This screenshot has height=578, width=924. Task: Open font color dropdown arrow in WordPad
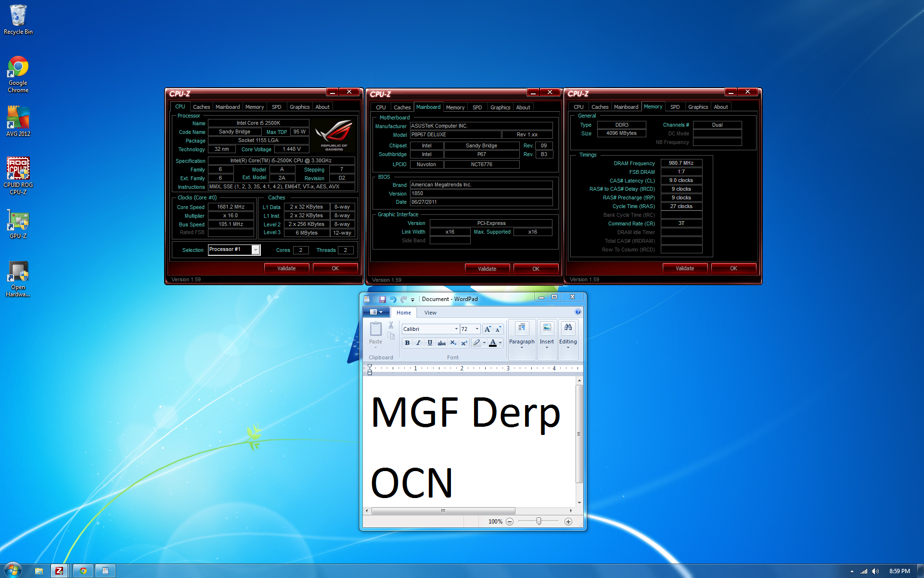[500, 343]
